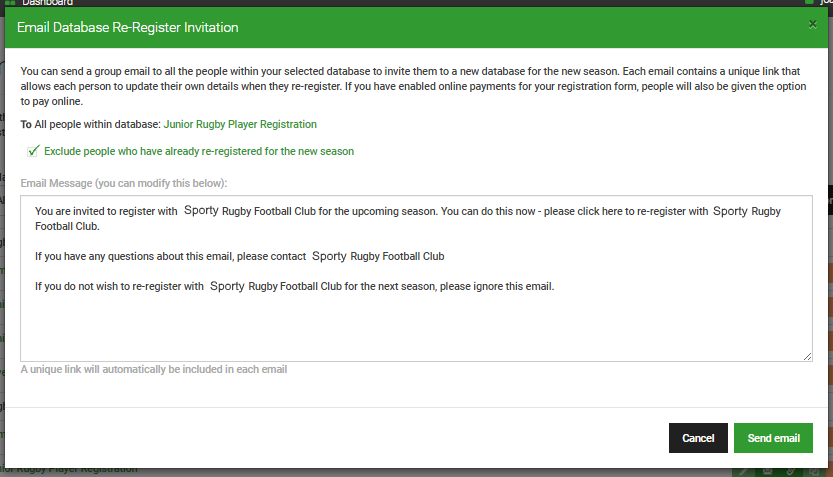The image size is (833, 477).
Task: Place cursor in 'If you have any questions' line
Action: tap(240, 256)
